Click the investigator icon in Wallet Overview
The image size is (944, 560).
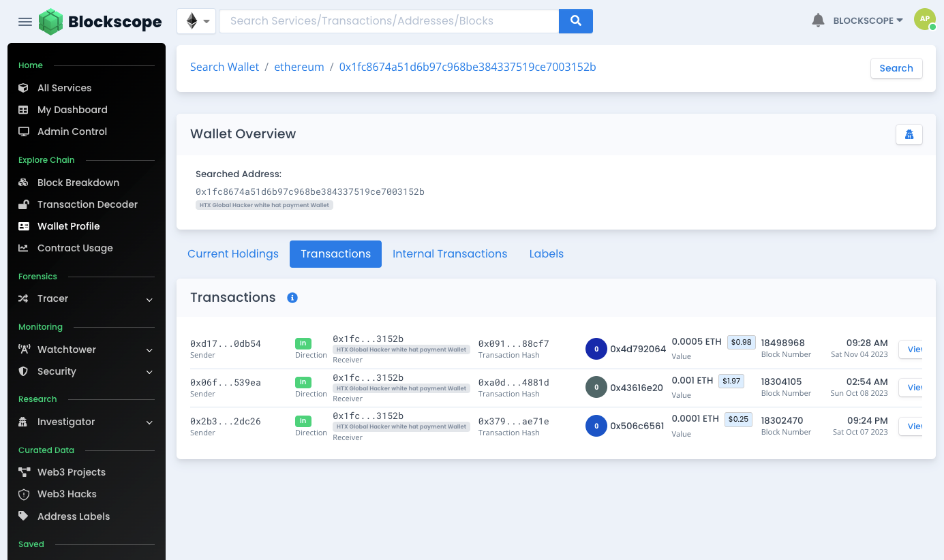click(x=909, y=134)
